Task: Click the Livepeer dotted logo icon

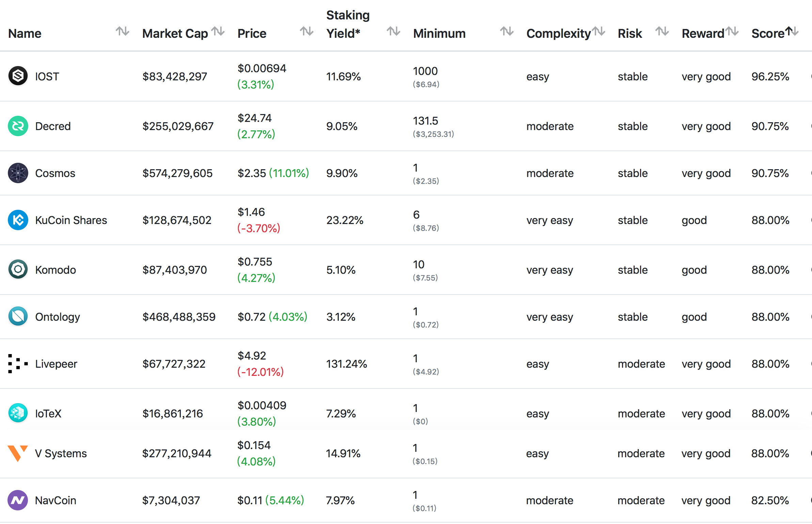Action: [x=18, y=364]
